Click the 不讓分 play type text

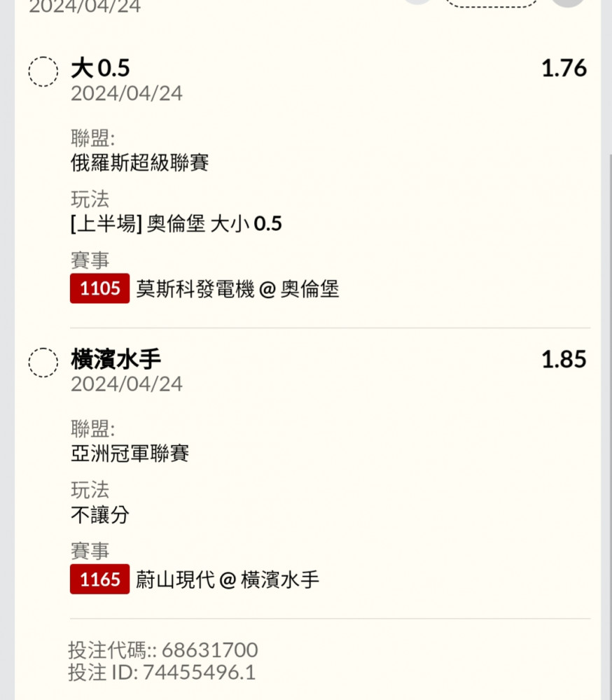pyautogui.click(x=100, y=515)
